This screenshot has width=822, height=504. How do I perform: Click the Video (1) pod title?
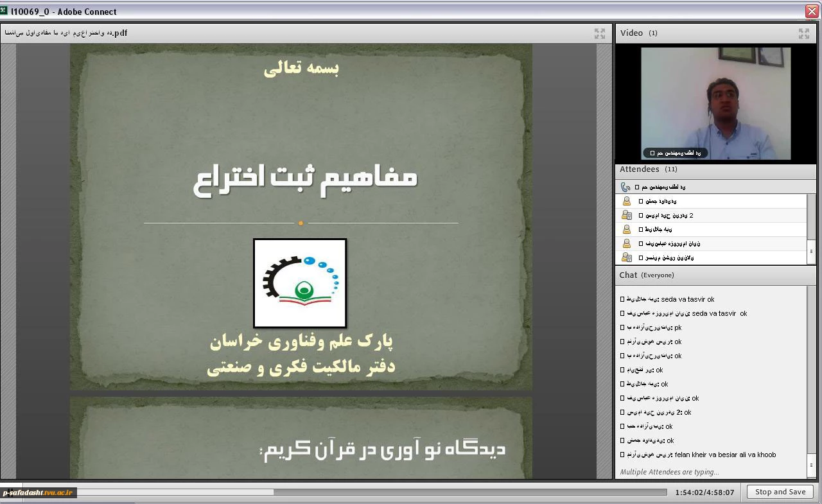coord(638,33)
